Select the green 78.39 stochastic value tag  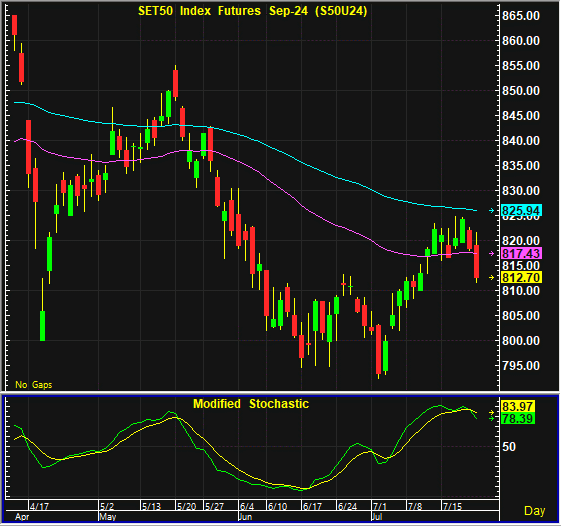518,418
